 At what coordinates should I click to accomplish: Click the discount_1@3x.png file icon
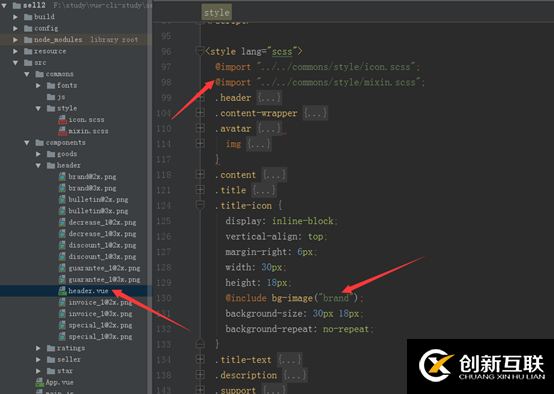[x=62, y=257]
